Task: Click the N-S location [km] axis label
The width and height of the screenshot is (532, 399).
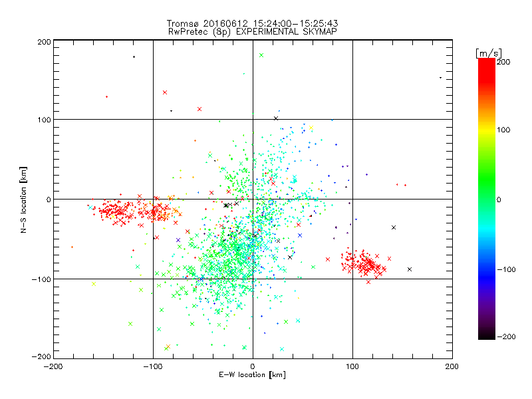Action: coord(23,199)
